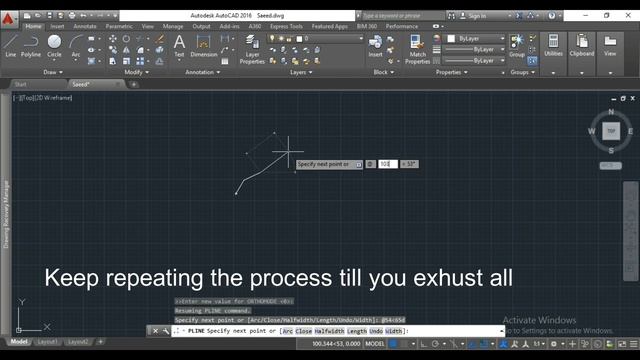Click Match Properties tool

point(417,50)
